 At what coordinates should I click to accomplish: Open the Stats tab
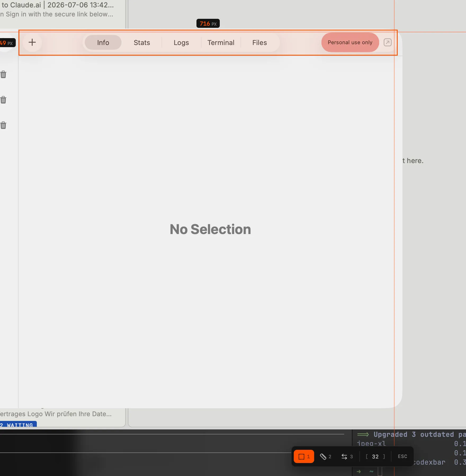tap(142, 43)
